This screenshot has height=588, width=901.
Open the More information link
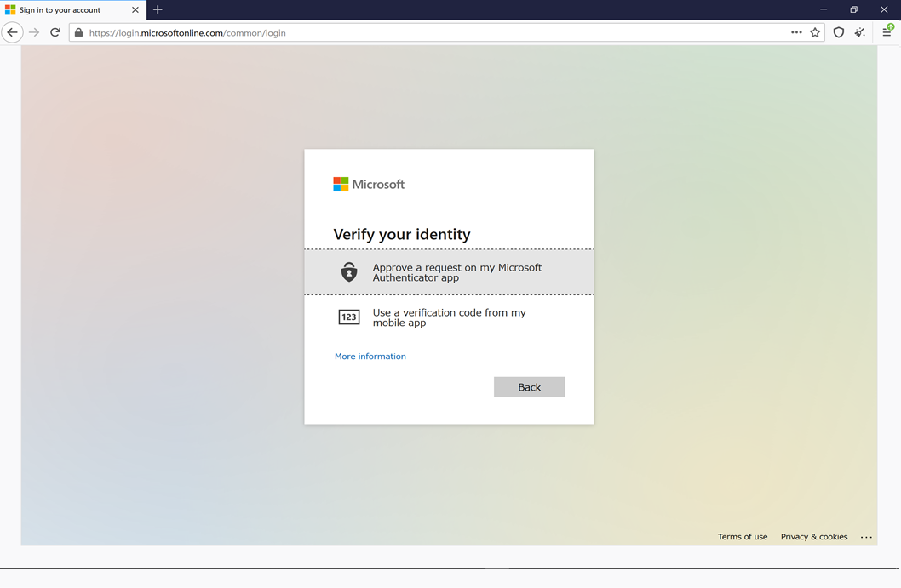pos(370,357)
